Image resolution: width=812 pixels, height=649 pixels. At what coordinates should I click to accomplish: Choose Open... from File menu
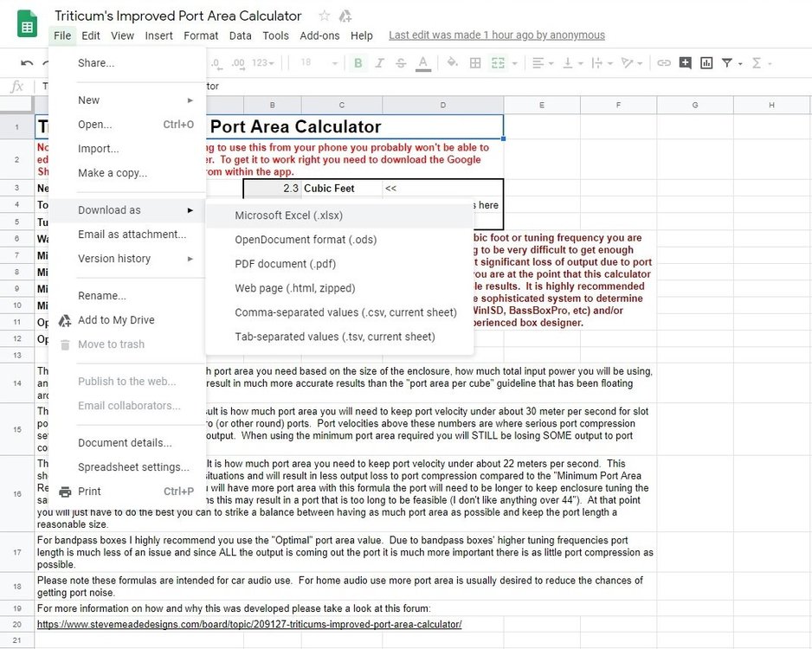point(127,125)
